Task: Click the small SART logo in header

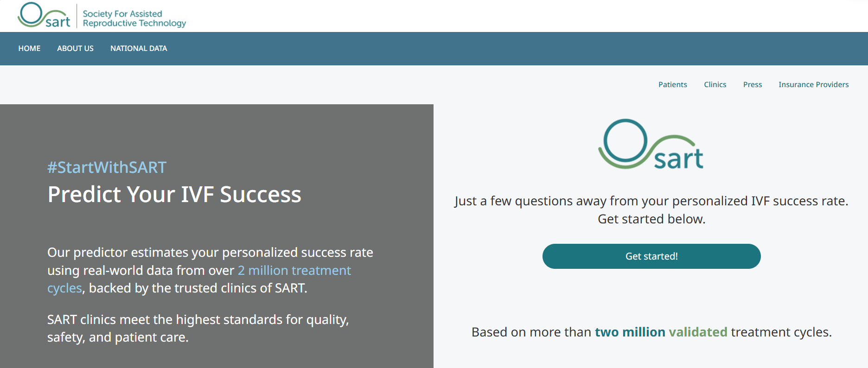Action: 44,15
